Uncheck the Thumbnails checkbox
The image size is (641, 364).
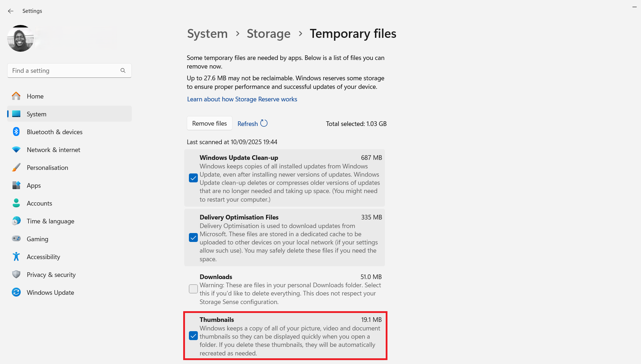pos(194,336)
